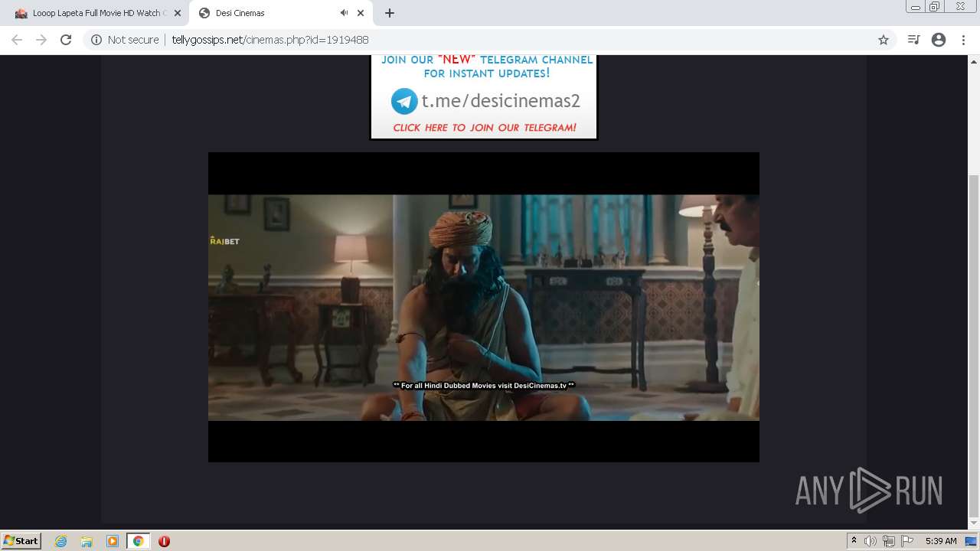The width and height of the screenshot is (980, 551).
Task: Open the Action Center flag icon
Action: pos(907,541)
